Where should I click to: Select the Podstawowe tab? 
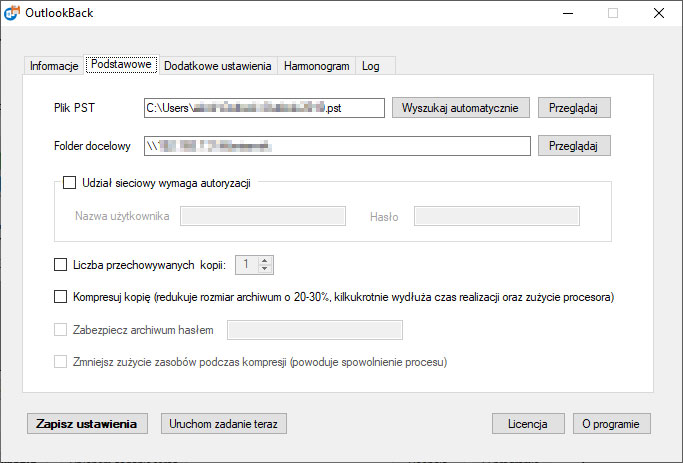coord(121,64)
